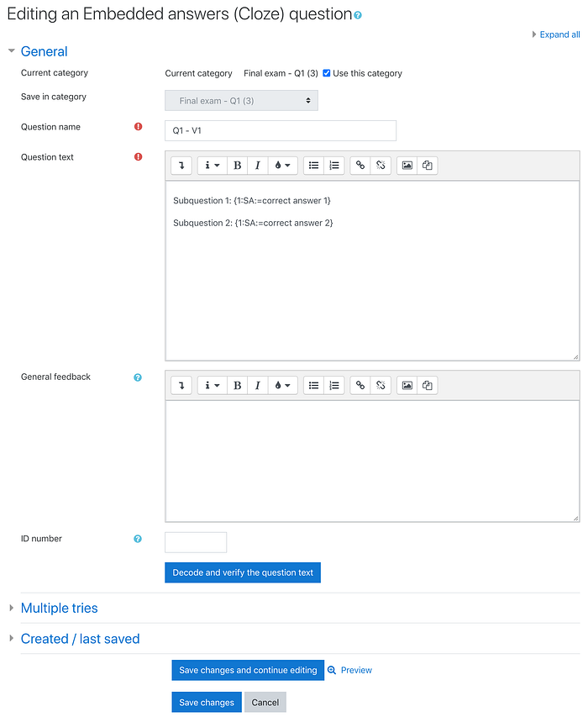Click required icon next to Question text
The image size is (588, 717).
coord(138,157)
